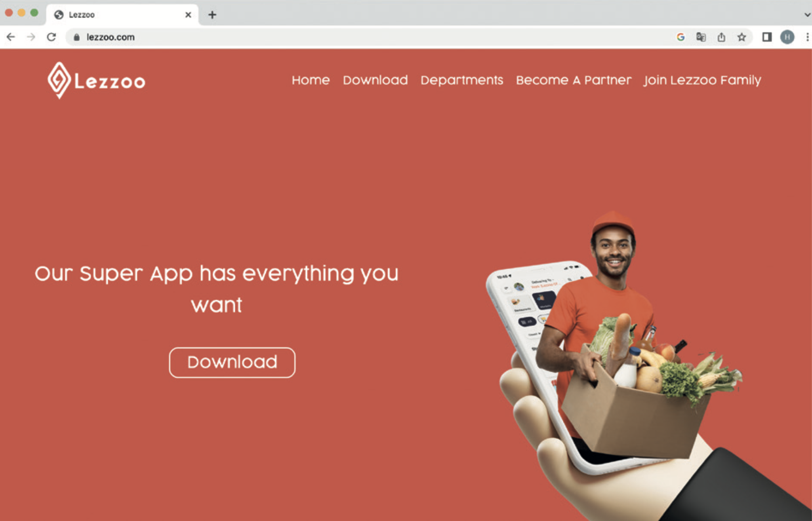Click the padlock site info icon

pyautogui.click(x=77, y=37)
